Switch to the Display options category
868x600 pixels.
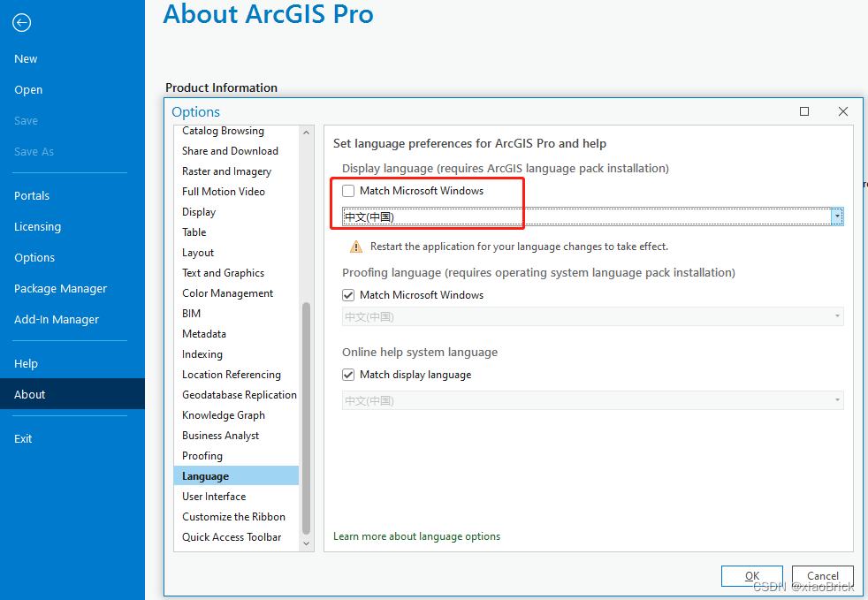[x=198, y=211]
